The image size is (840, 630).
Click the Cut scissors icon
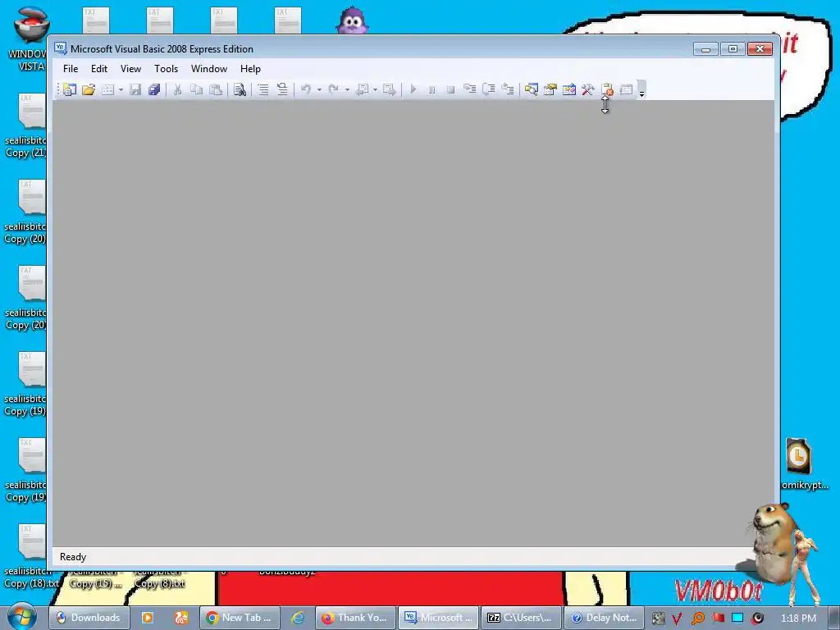[x=177, y=89]
